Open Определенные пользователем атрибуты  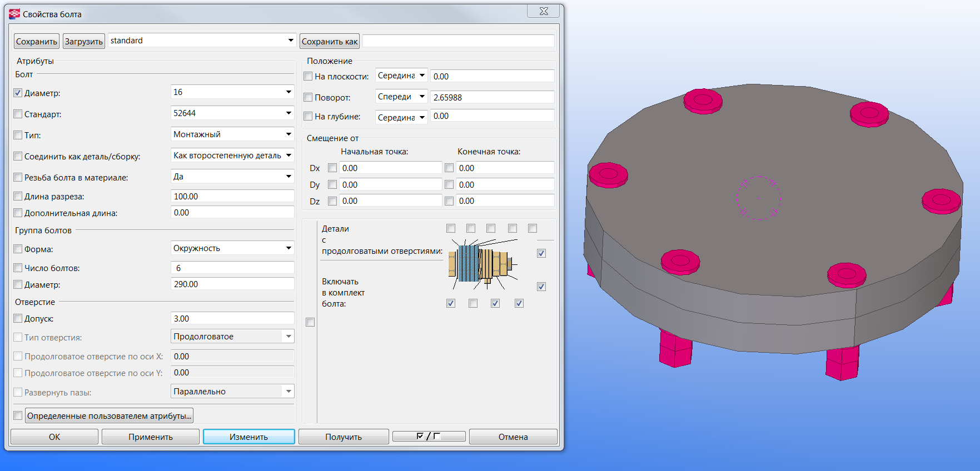(x=109, y=415)
